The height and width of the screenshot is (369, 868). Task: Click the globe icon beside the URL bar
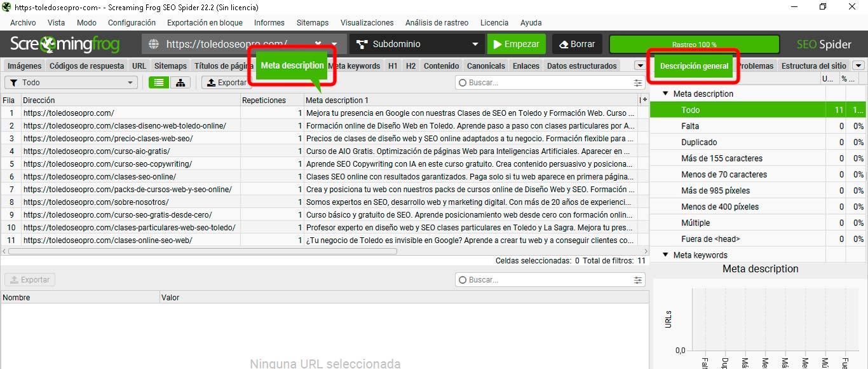click(152, 44)
